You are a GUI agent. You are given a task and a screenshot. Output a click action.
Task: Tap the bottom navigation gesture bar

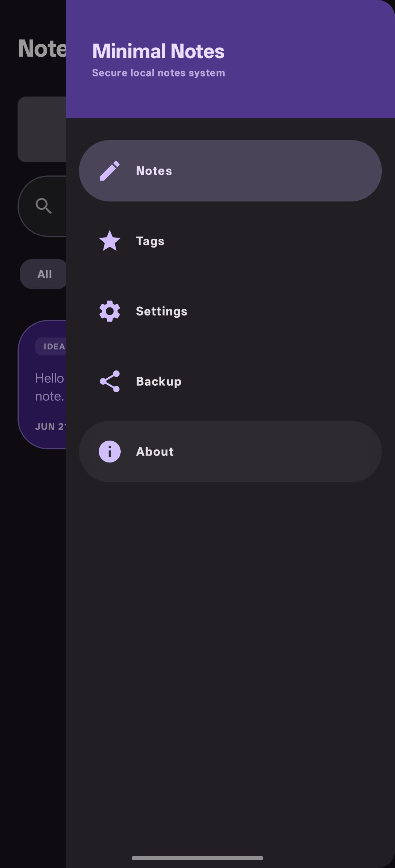(x=197, y=858)
